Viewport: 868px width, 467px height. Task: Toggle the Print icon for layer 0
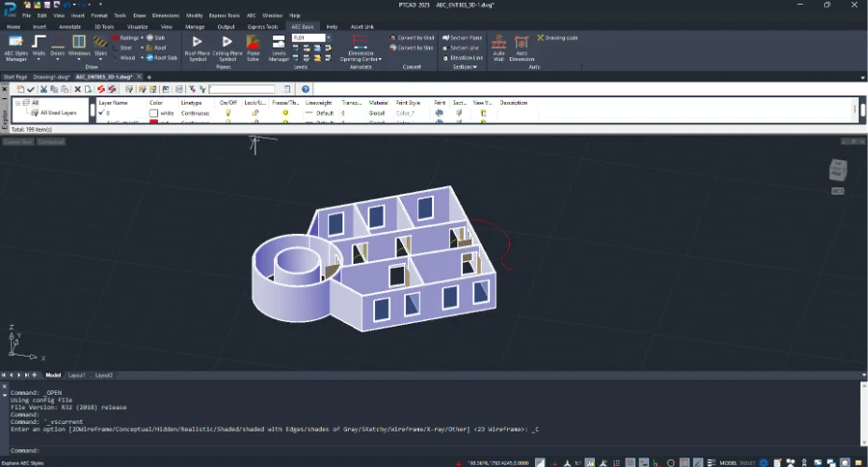click(439, 113)
